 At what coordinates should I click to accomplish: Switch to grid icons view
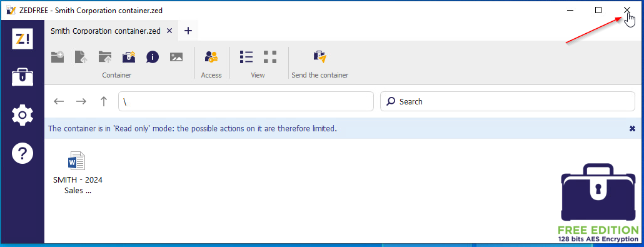click(270, 57)
